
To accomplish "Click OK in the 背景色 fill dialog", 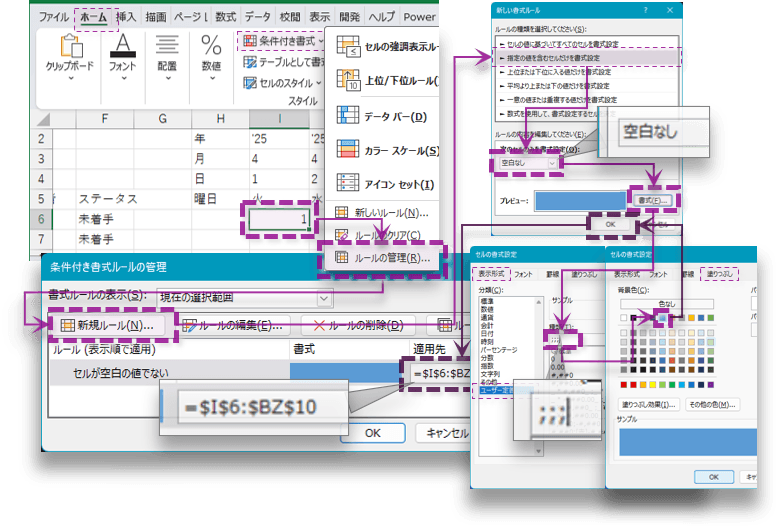I will 714,477.
